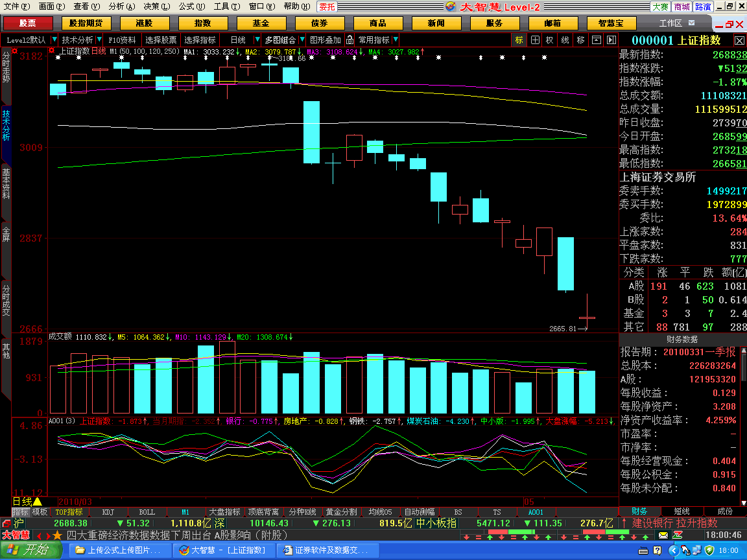Click the lock icon next to 图形叠加

(x=350, y=40)
